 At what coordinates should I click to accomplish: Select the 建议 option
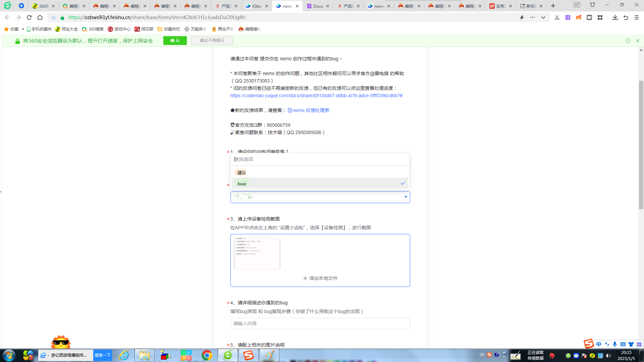pos(320,173)
